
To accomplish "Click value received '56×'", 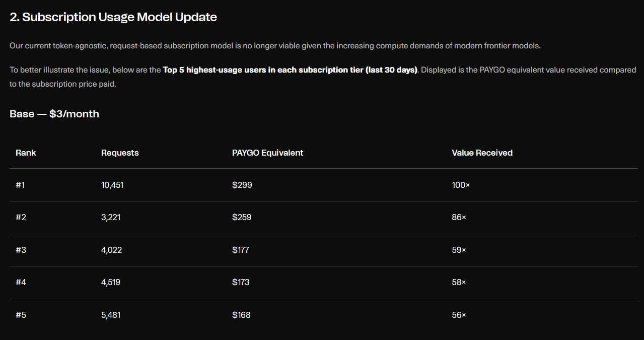I will [459, 315].
